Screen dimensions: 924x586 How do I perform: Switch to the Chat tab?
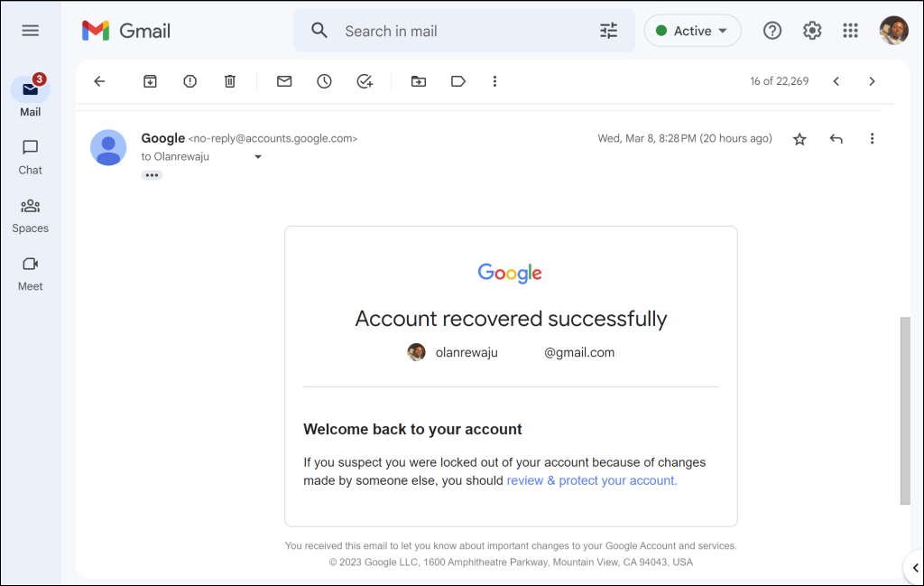(31, 156)
